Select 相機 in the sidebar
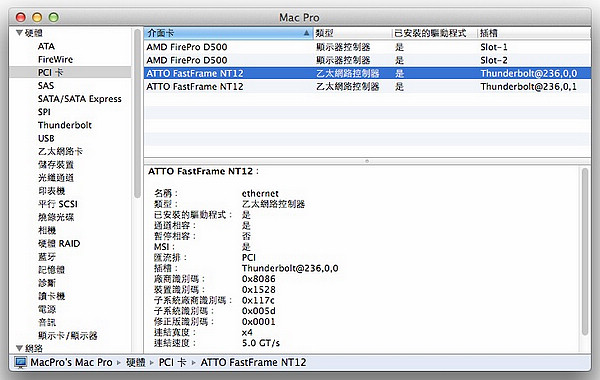Screen dimensions: 600x380 tap(47, 230)
